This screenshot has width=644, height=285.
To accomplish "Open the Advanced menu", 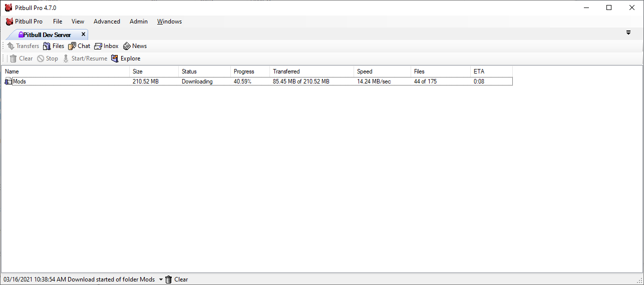I will coord(107,21).
